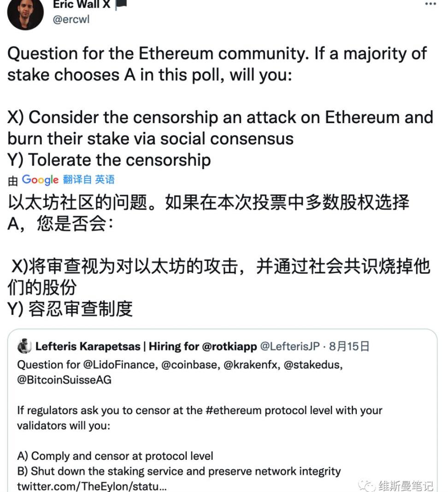Viewport: 448px width, 492px height.
Task: Click the Google logo in translation line
Action: tap(40, 180)
